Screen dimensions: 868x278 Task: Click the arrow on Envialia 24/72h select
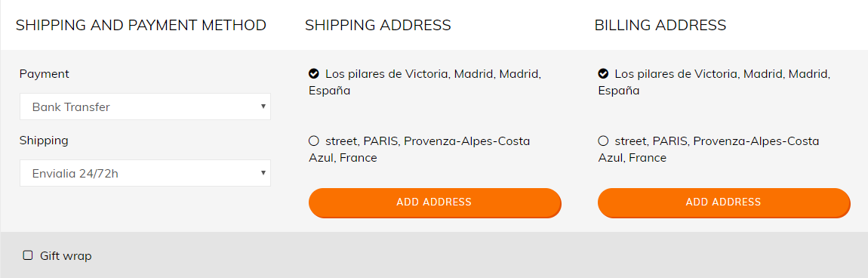(263, 173)
